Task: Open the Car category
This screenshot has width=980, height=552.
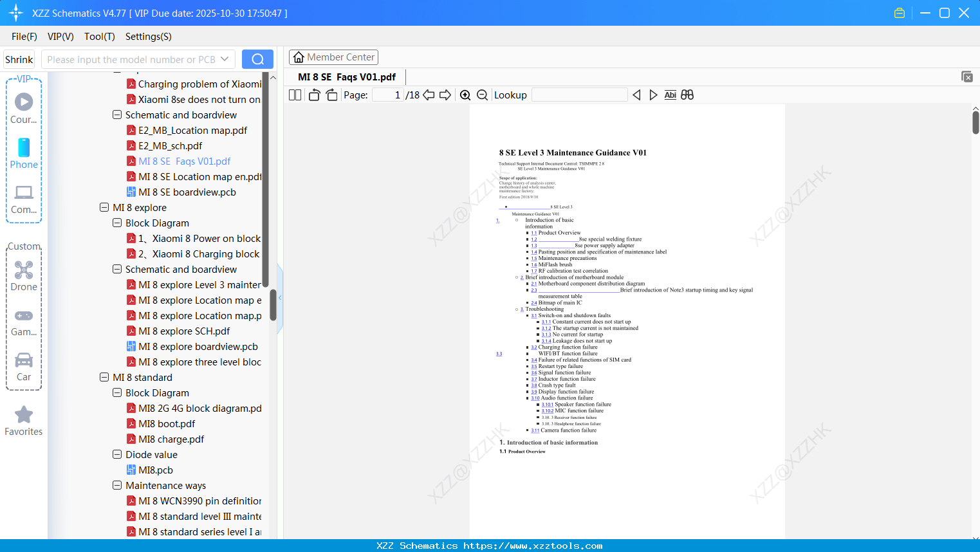Action: pyautogui.click(x=24, y=367)
